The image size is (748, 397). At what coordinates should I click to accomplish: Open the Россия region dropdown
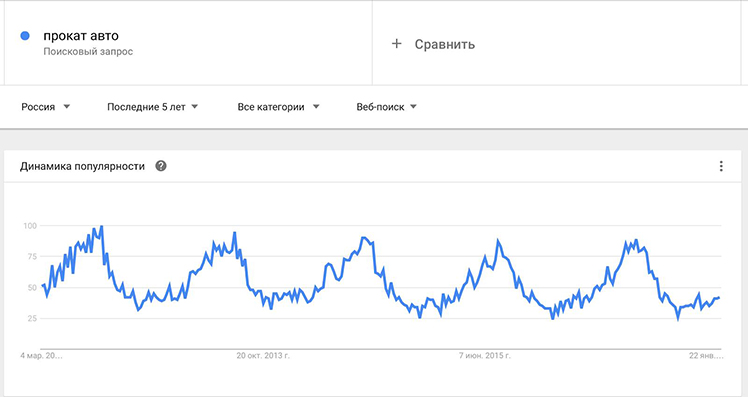(45, 107)
